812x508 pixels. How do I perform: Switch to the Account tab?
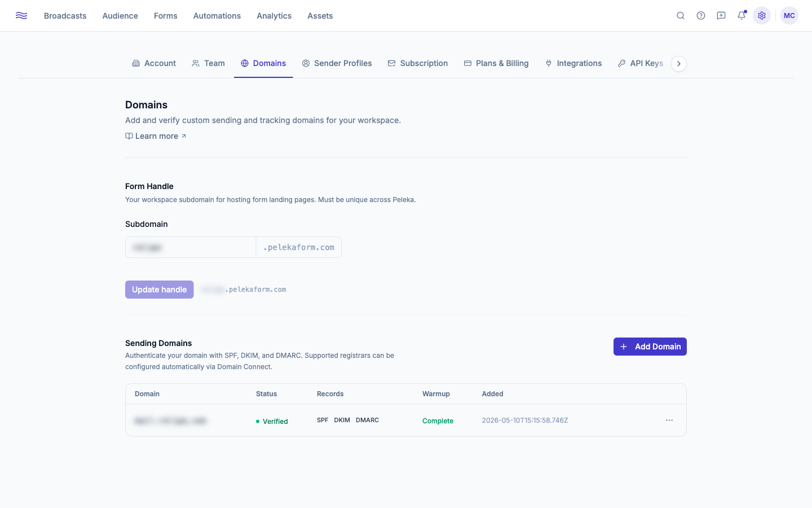154,63
